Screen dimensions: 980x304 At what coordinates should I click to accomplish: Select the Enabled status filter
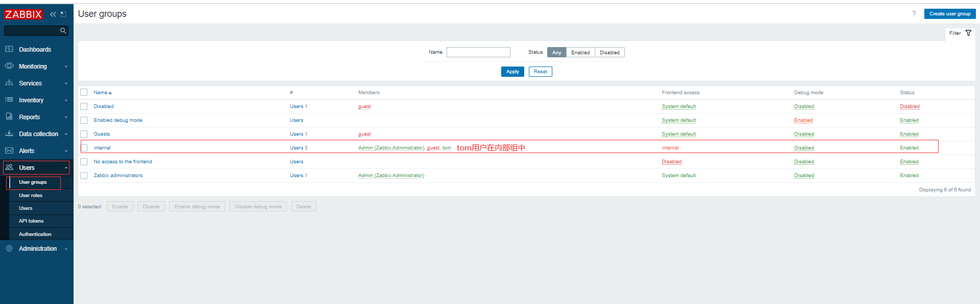[x=580, y=52]
